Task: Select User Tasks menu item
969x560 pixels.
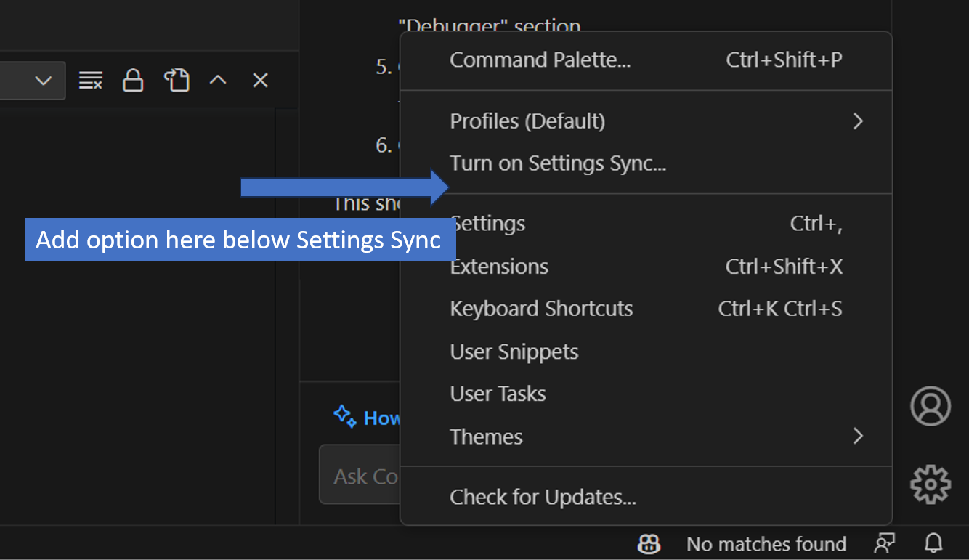Action: point(646,394)
